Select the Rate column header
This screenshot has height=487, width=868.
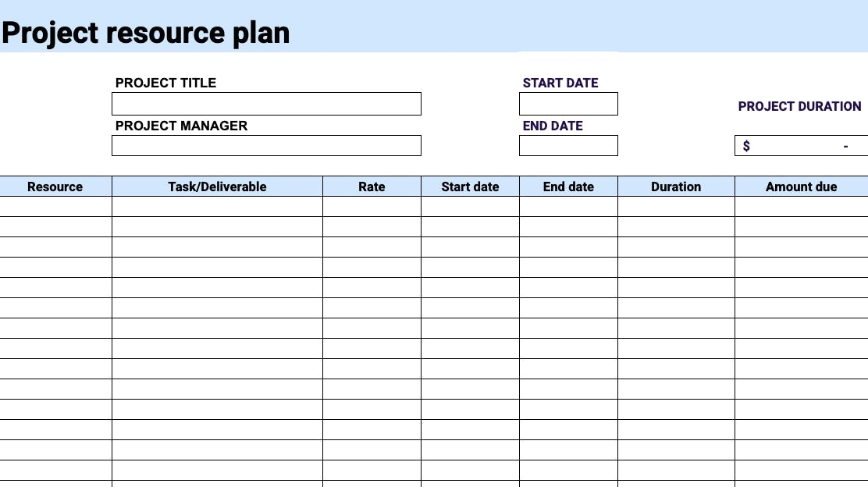click(x=372, y=187)
